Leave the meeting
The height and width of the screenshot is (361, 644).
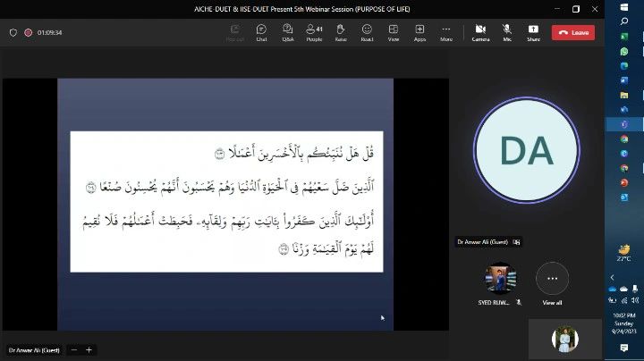[573, 32]
